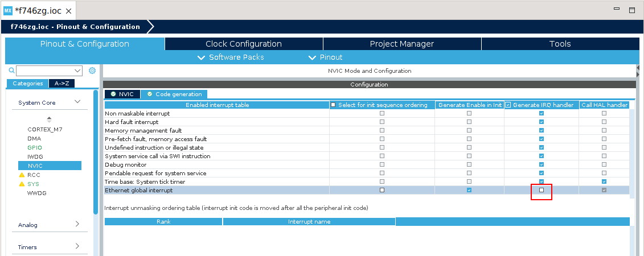Collapse the System Core category
Viewport: 644px width, 256px height.
coord(77,102)
